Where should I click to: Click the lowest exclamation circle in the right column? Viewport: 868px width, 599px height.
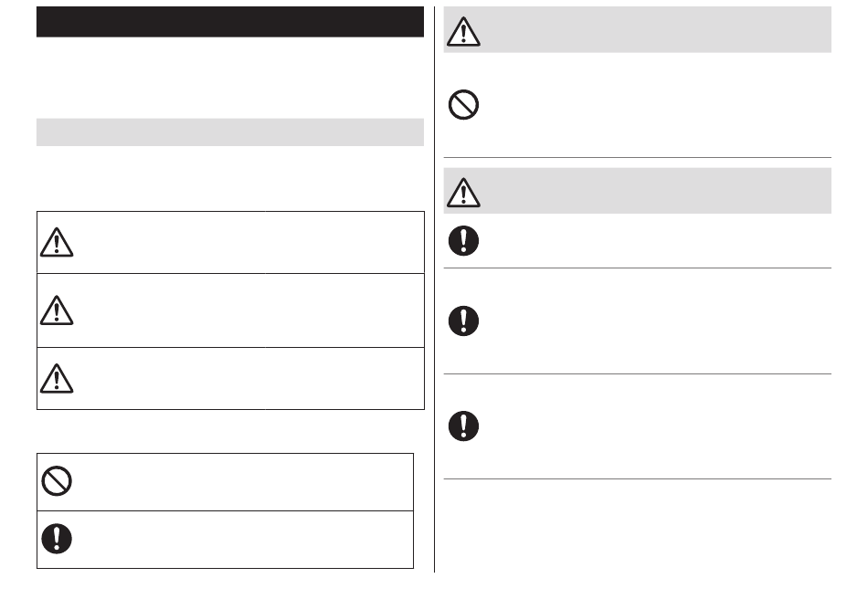click(x=463, y=426)
